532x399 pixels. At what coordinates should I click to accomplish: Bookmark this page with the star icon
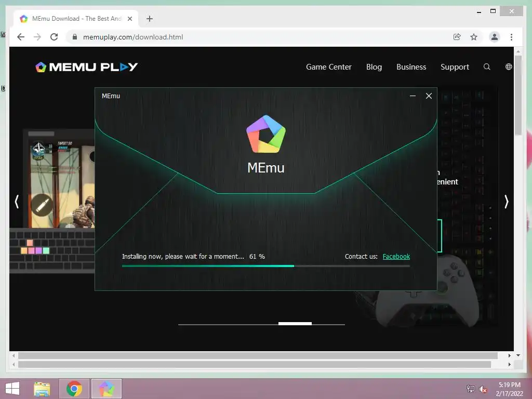474,37
